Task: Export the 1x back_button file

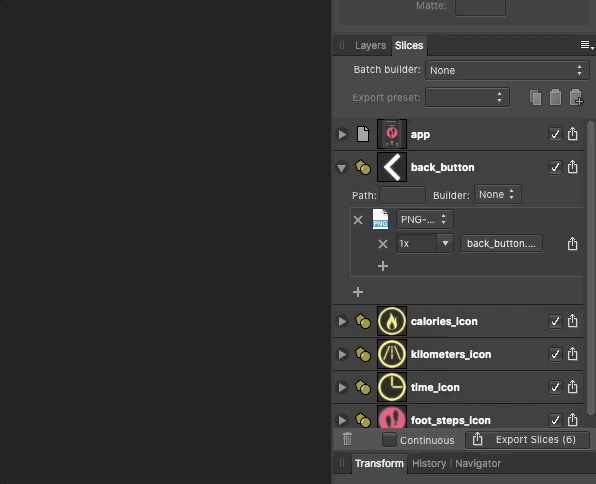Action: click(572, 243)
